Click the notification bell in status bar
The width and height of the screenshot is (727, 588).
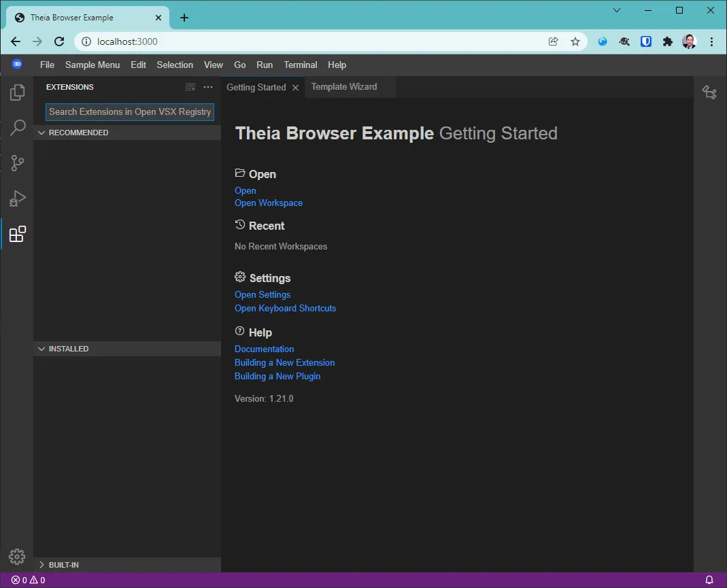(x=709, y=580)
